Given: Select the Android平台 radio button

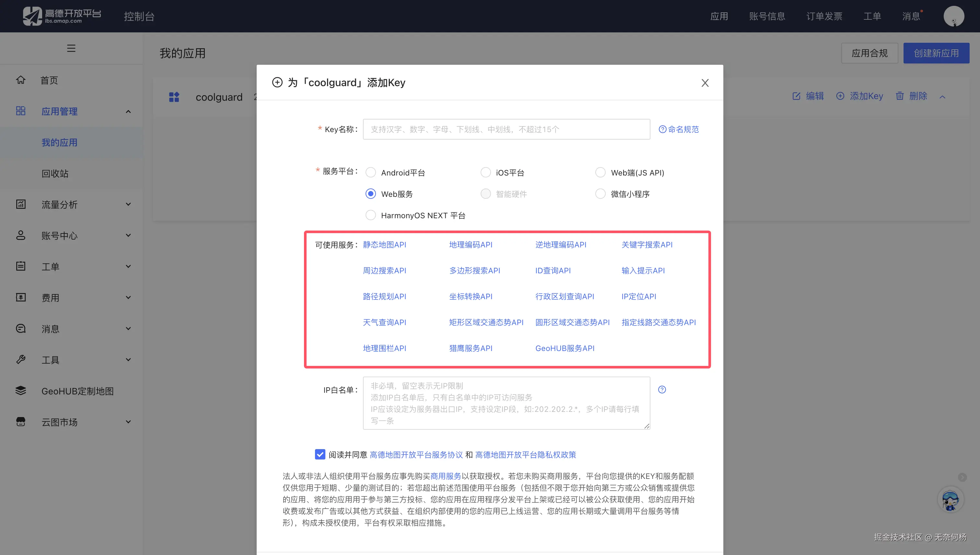Looking at the screenshot, I should tap(370, 172).
